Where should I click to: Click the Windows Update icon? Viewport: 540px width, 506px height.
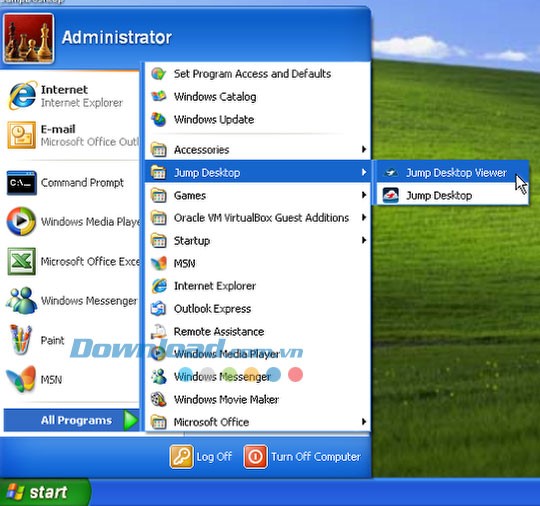tap(159, 119)
